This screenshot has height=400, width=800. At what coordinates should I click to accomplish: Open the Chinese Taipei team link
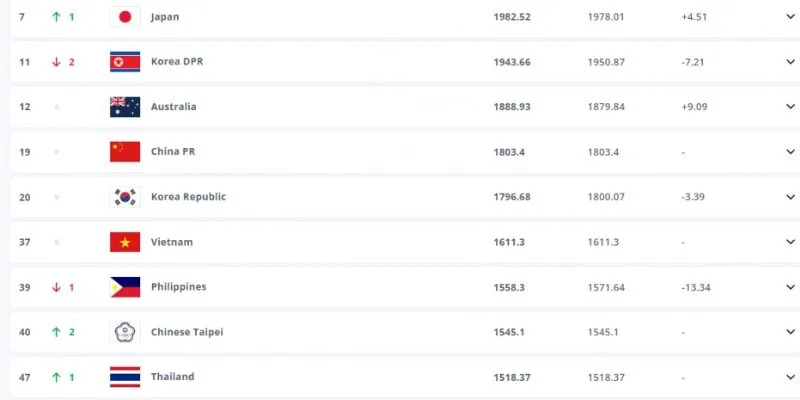point(186,332)
